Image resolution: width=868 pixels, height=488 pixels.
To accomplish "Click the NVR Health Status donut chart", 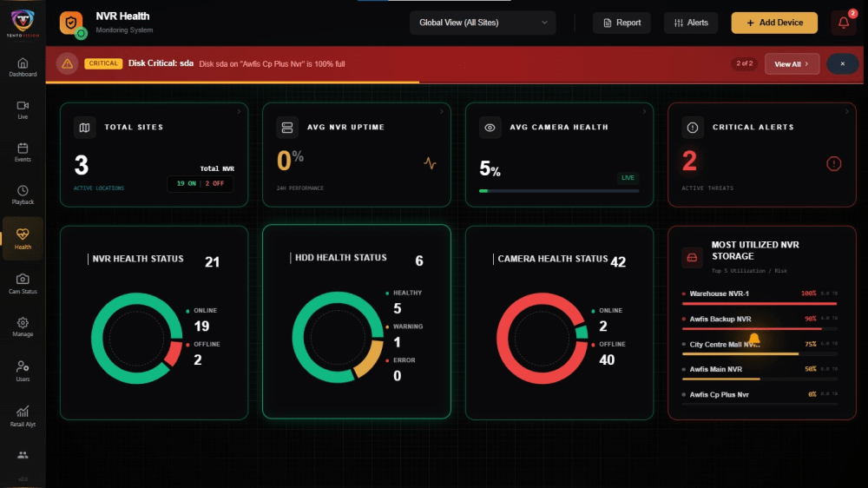I will pos(137,338).
